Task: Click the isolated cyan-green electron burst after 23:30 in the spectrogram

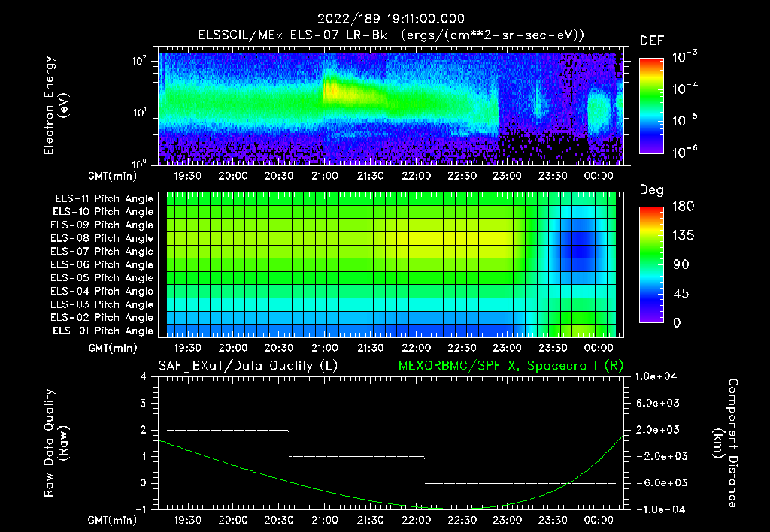Action: pyautogui.click(x=599, y=111)
